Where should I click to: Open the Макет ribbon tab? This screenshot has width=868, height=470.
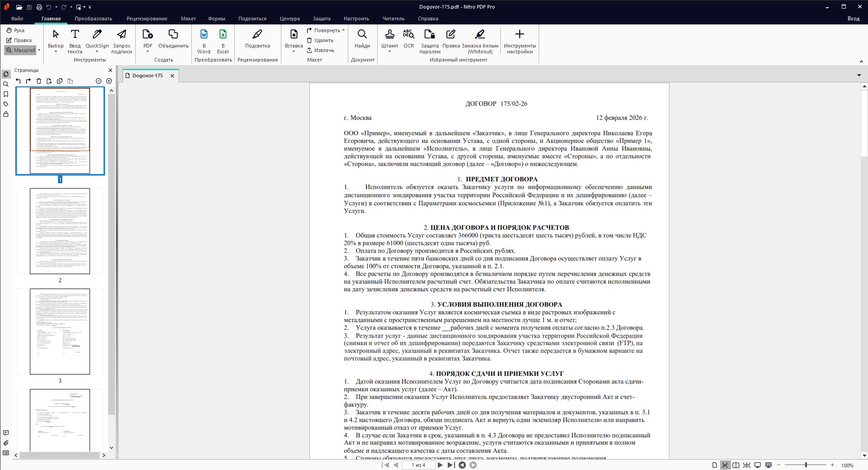point(188,19)
